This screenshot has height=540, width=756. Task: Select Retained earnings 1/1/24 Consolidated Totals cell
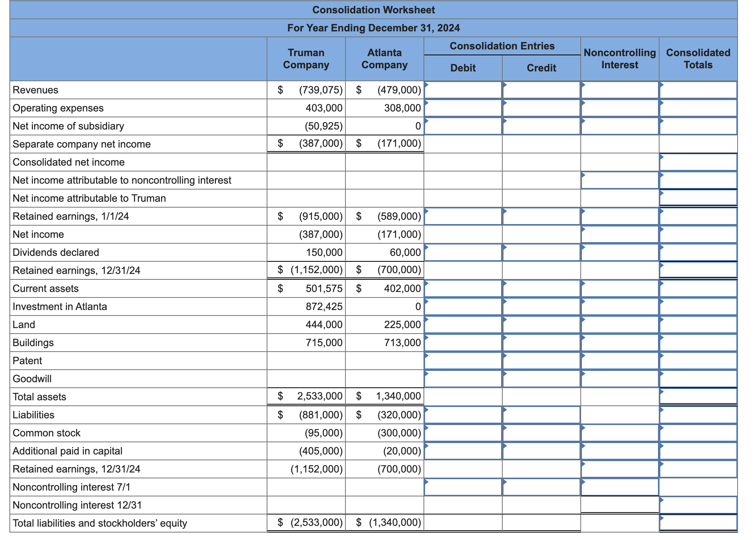(698, 216)
